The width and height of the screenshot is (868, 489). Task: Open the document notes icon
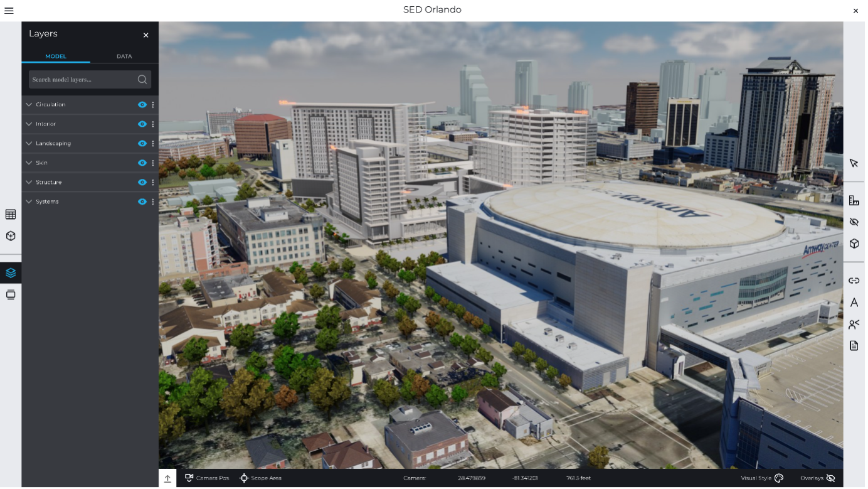tap(854, 346)
